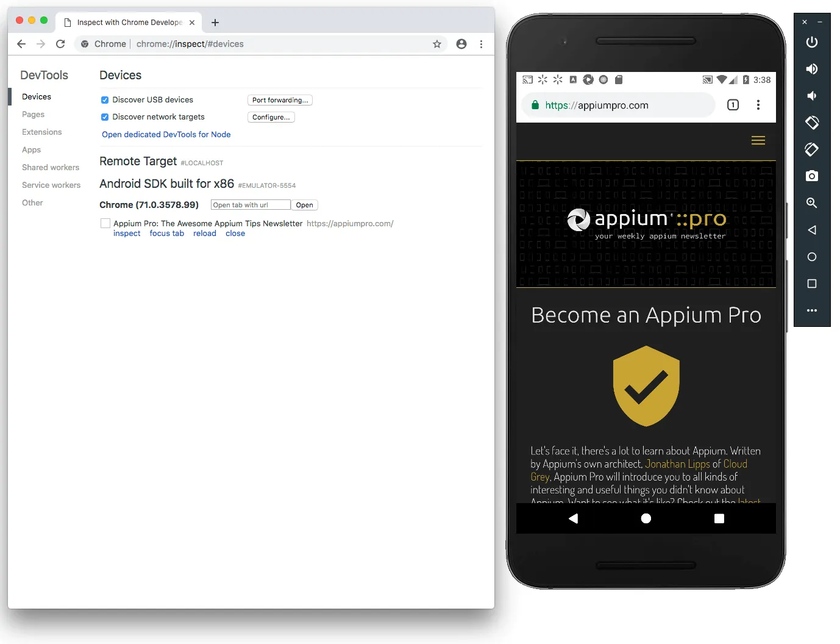
Task: Click Port forwarding button
Action: [280, 100]
